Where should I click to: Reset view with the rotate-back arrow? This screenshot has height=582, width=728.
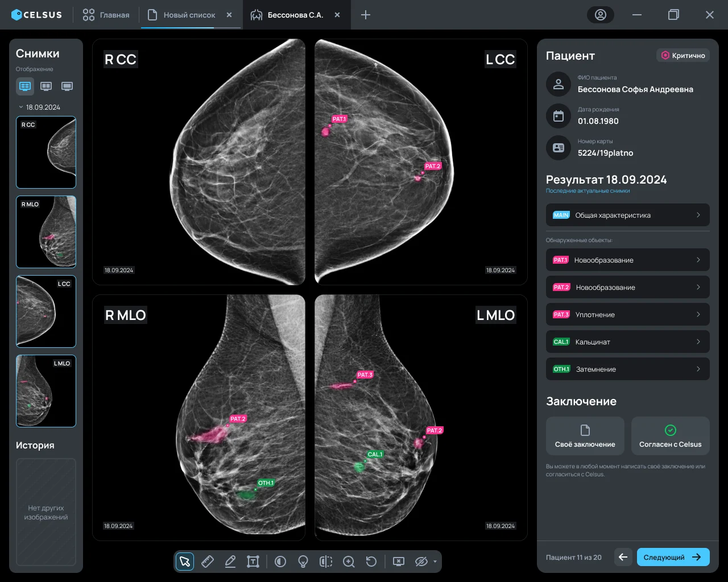tap(371, 562)
